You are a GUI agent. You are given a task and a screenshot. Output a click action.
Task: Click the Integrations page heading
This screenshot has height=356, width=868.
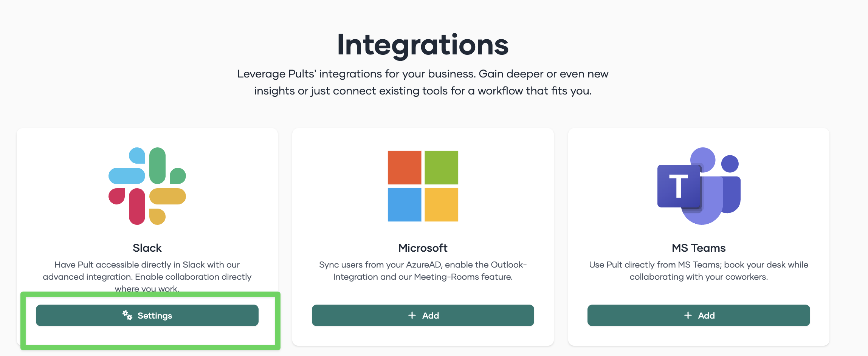click(x=423, y=45)
